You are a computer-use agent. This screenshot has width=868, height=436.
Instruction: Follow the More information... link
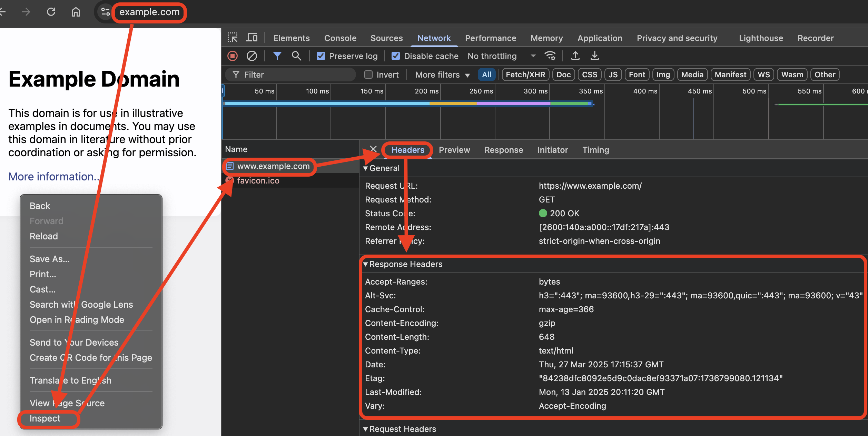click(x=54, y=177)
